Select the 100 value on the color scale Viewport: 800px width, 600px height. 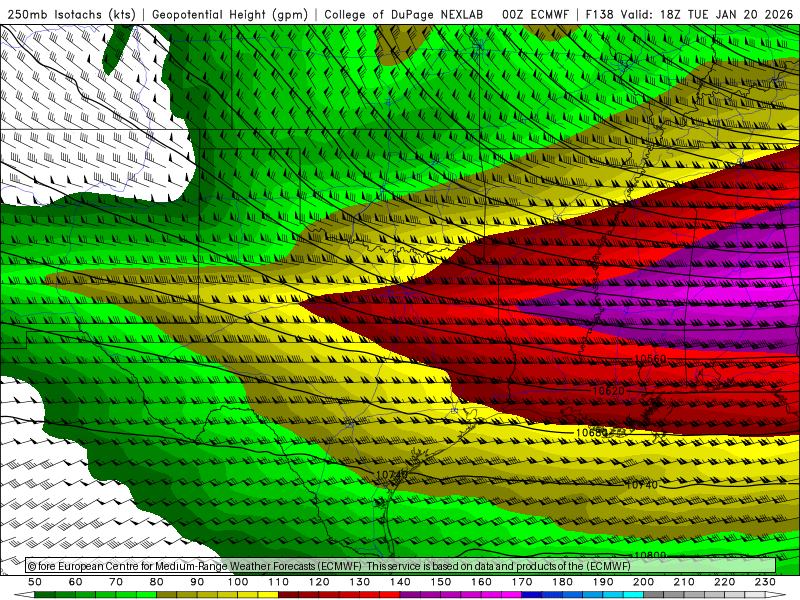pos(238,582)
